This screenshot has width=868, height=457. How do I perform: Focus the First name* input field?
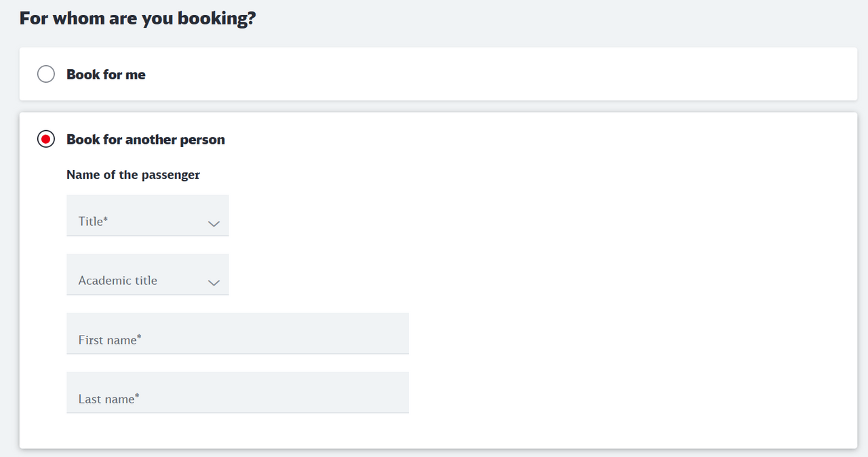[237, 334]
